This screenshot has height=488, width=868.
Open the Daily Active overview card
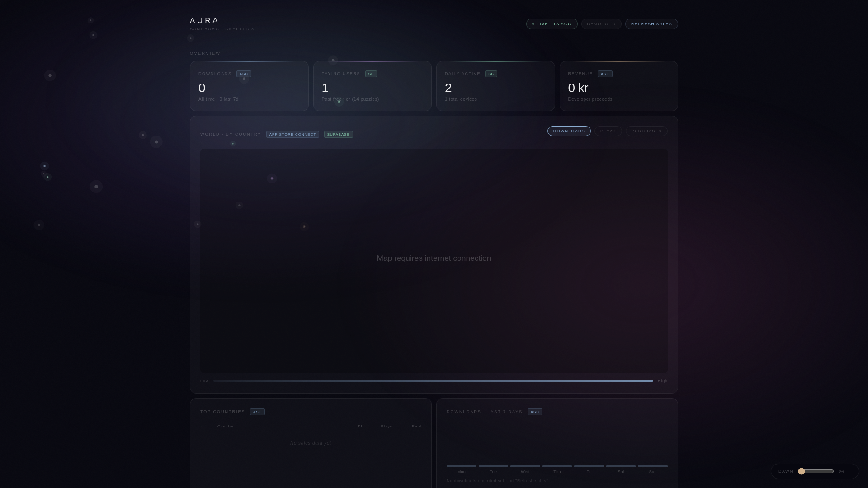495,86
